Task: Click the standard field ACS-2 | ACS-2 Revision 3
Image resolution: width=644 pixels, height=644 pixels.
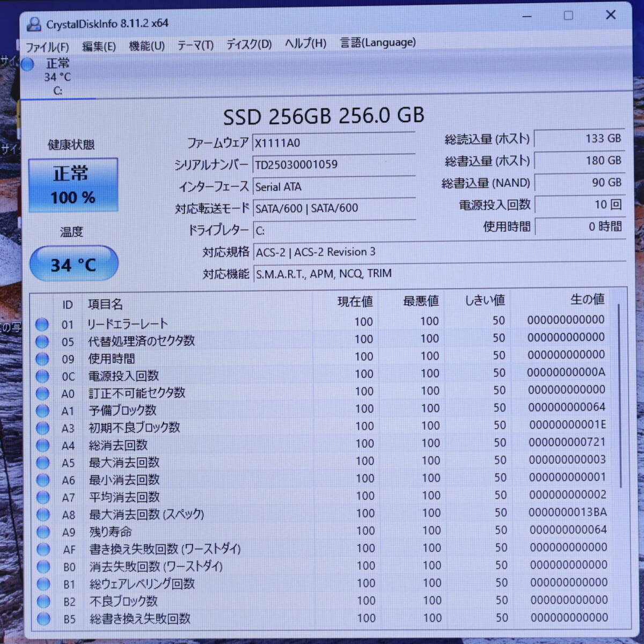Action: click(x=440, y=251)
